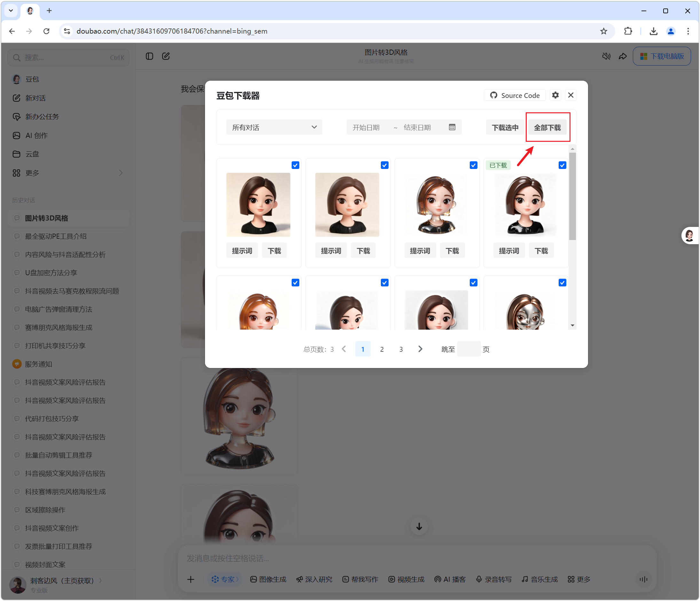Click dialog scrollbar thumb
The width and height of the screenshot is (700, 601).
point(572,196)
